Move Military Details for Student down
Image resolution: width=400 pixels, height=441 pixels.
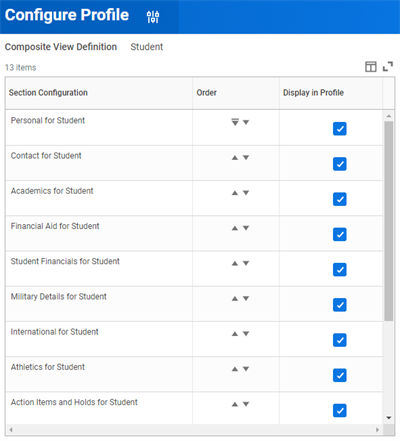(x=246, y=299)
